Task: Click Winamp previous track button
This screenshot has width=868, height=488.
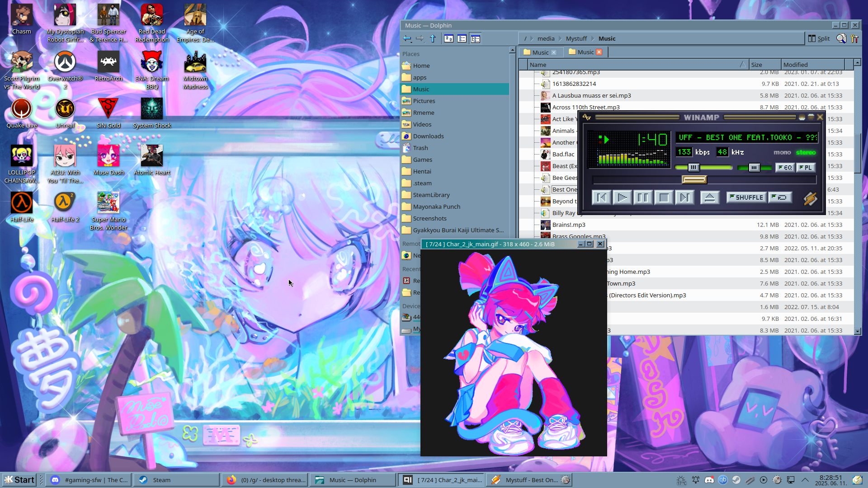Action: [x=601, y=197]
